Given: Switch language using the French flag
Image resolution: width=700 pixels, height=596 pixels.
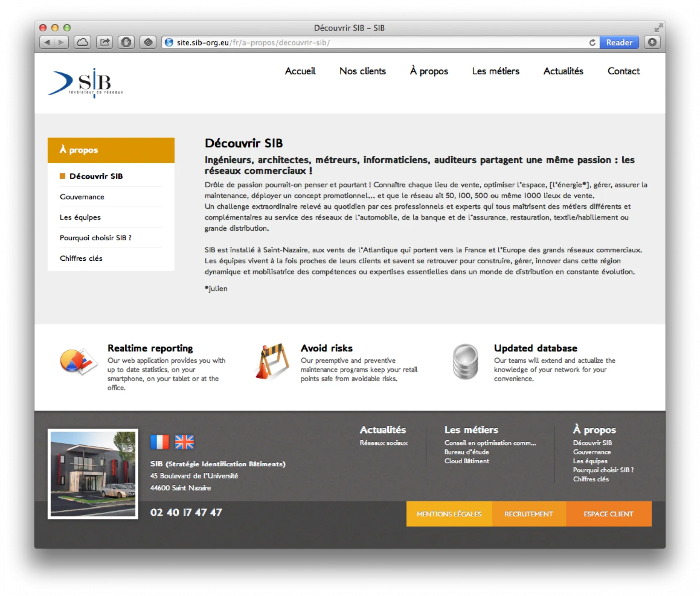Looking at the screenshot, I should pos(160,442).
